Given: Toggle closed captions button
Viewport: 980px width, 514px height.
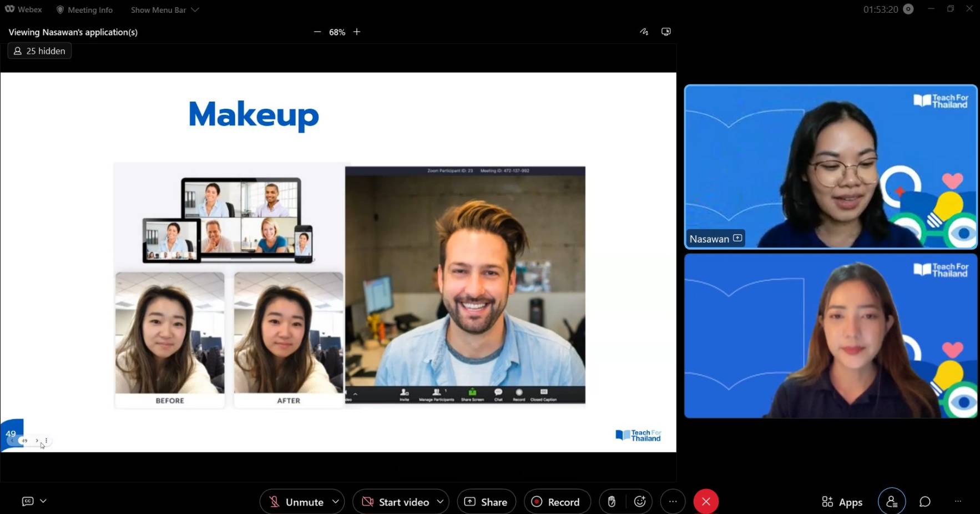Looking at the screenshot, I should (28, 501).
